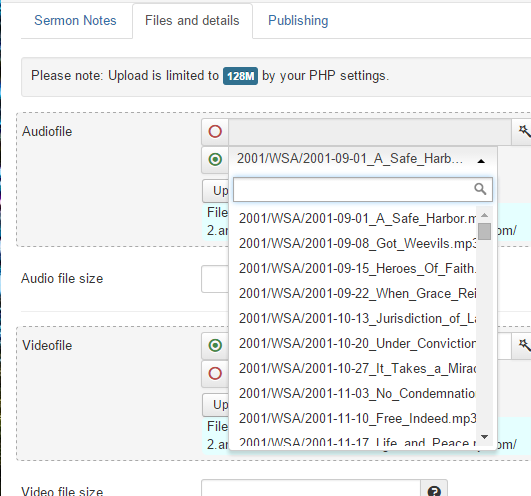The width and height of the screenshot is (531, 496).
Task: Choose 2001-09-08_Got_Weevils.mp3 from list
Action: [x=357, y=243]
